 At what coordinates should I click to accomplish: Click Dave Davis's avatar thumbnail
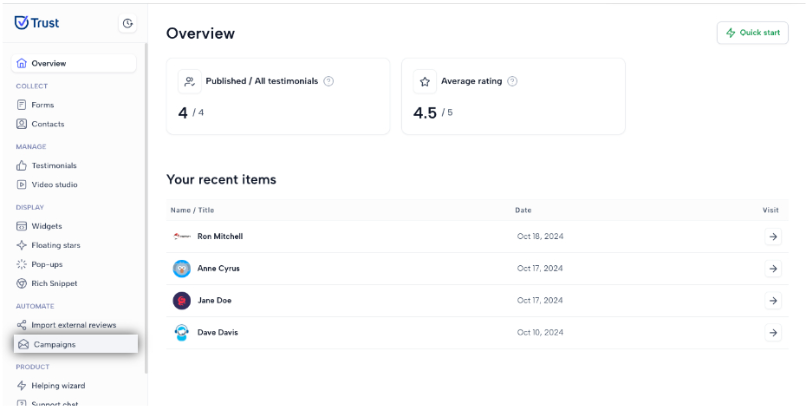click(x=182, y=332)
